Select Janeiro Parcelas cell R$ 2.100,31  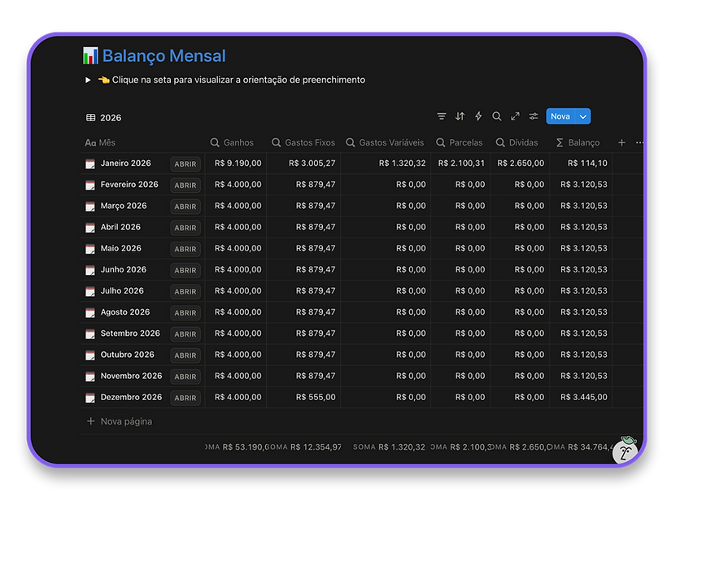[461, 163]
